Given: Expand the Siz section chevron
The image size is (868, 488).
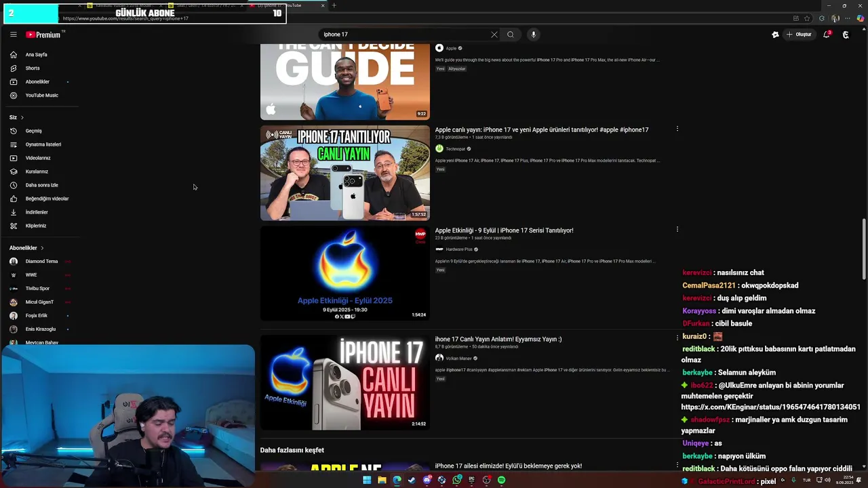Looking at the screenshot, I should [x=22, y=118].
